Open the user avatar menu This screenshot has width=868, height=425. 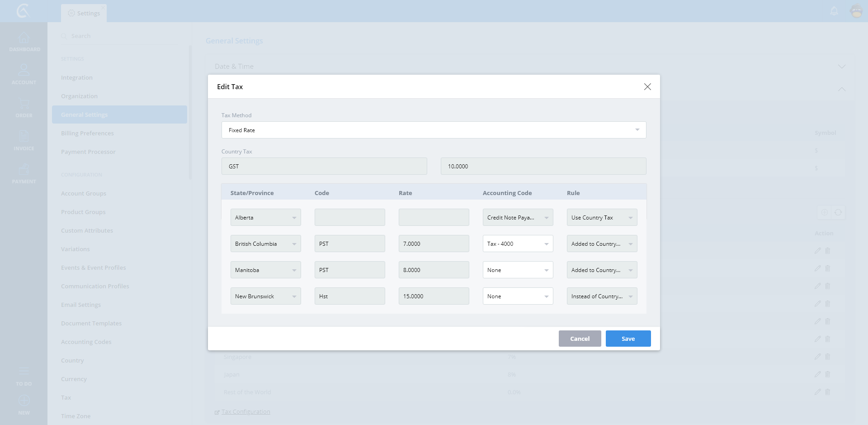click(x=856, y=11)
